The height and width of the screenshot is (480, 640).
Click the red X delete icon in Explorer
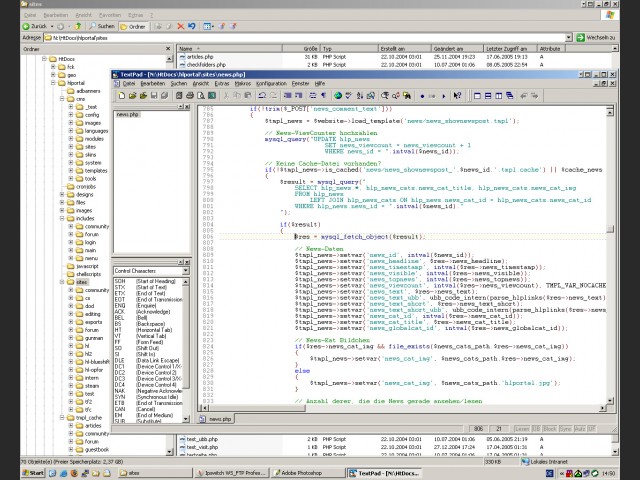(180, 26)
